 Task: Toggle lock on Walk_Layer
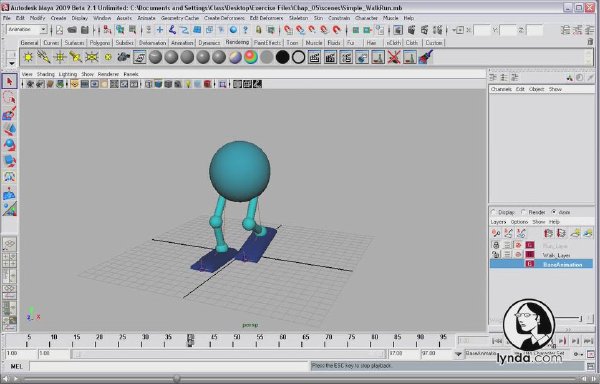click(496, 254)
